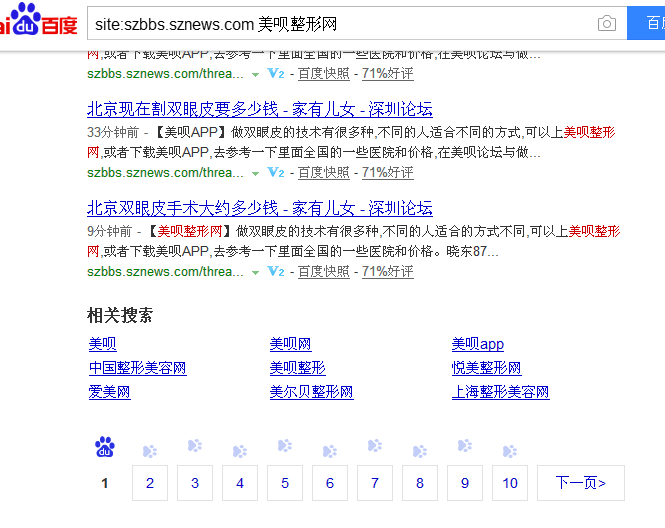This screenshot has height=528, width=665.
Task: Click the paw icon above page 5
Action: [285, 446]
